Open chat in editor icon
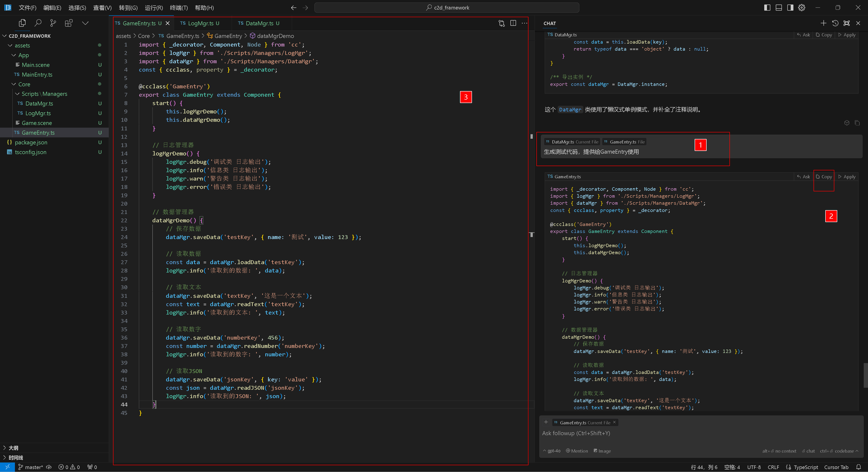Viewport: 868px width, 472px height. pyautogui.click(x=847, y=23)
